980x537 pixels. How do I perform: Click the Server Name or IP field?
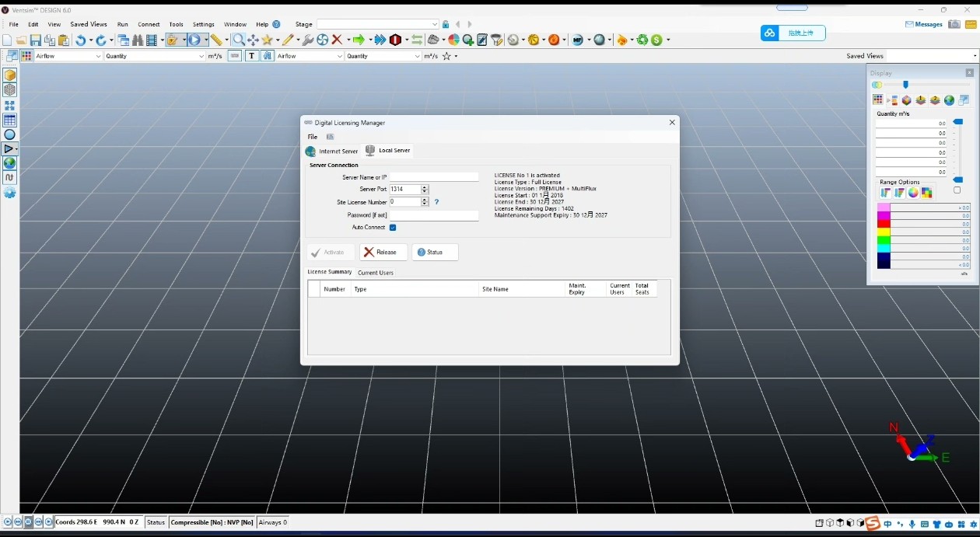point(434,177)
